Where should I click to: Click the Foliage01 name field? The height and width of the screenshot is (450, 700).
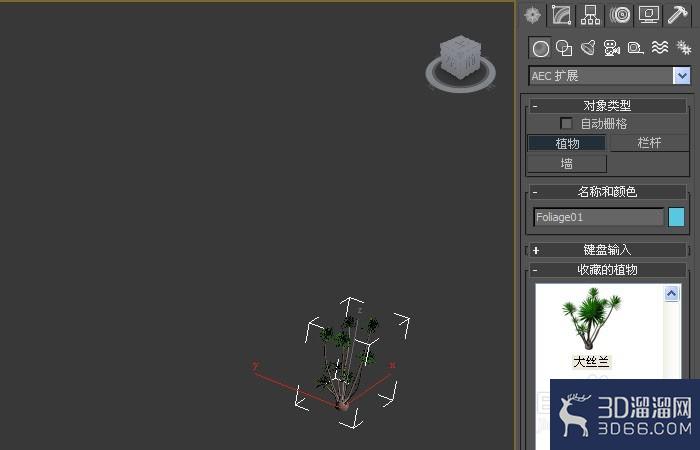[x=598, y=217]
